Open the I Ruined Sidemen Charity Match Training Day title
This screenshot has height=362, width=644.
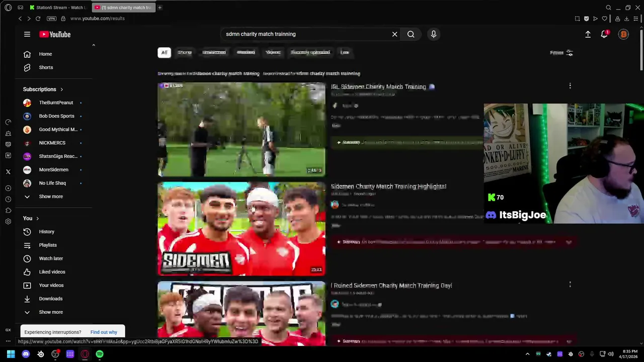(391, 285)
